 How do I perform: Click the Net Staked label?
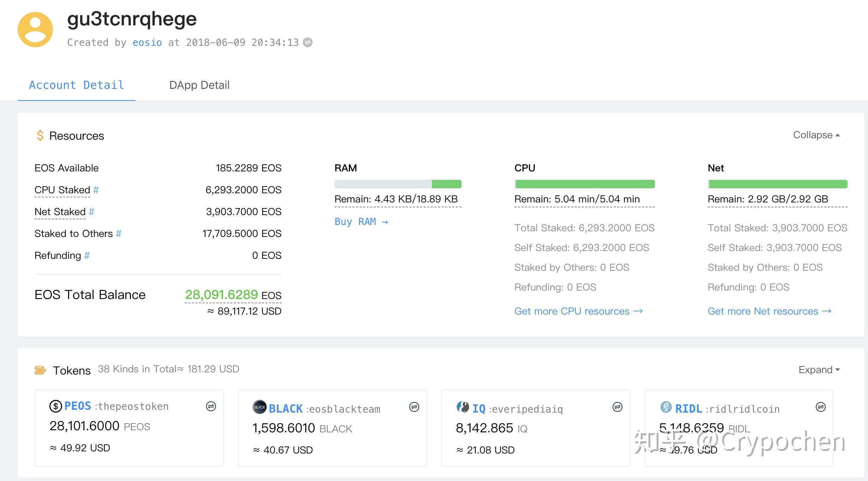coord(60,212)
